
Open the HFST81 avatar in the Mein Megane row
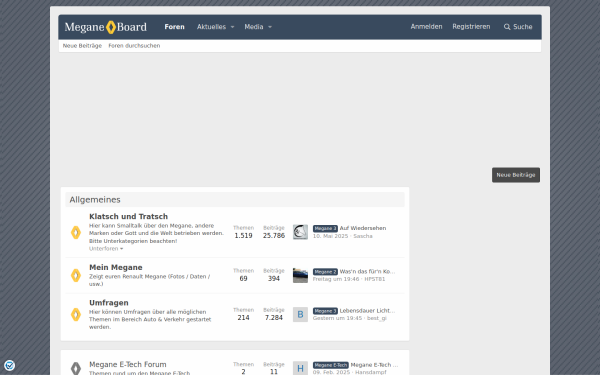[300, 276]
